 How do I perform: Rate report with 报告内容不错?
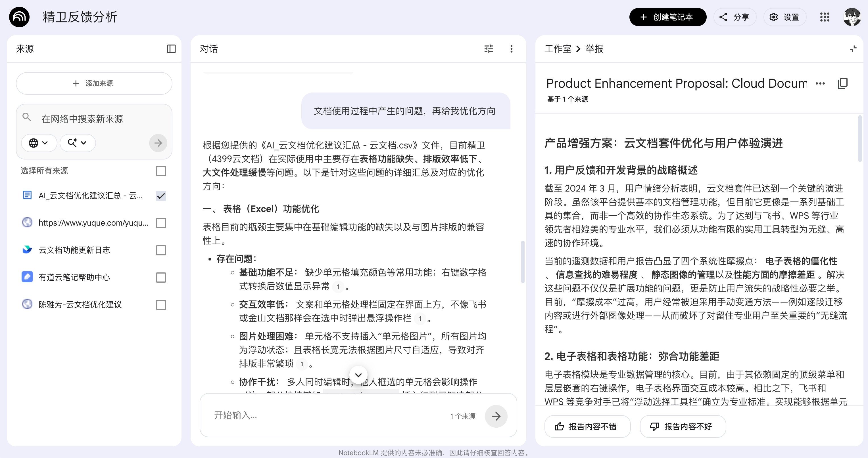point(587,426)
